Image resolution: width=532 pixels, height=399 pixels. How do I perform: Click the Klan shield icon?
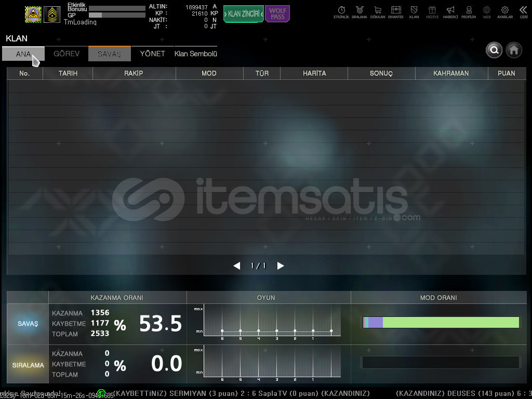point(414,11)
